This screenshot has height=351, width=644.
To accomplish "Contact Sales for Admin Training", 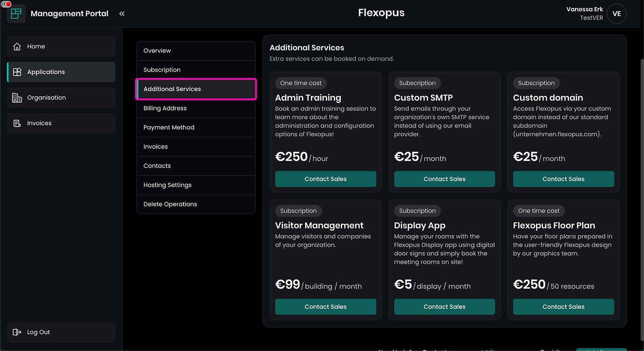I will click(325, 179).
